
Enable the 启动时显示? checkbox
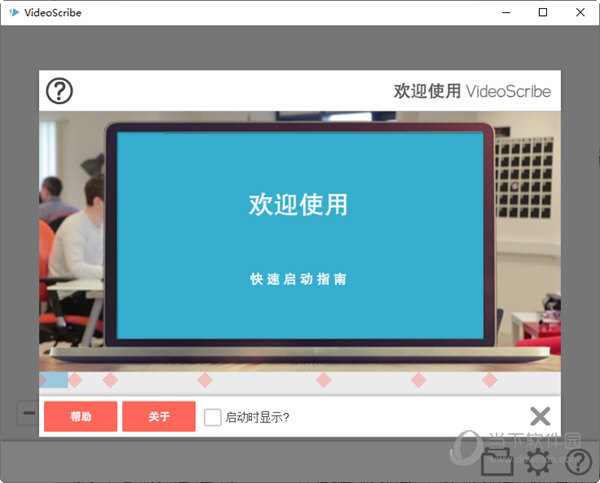pos(212,417)
